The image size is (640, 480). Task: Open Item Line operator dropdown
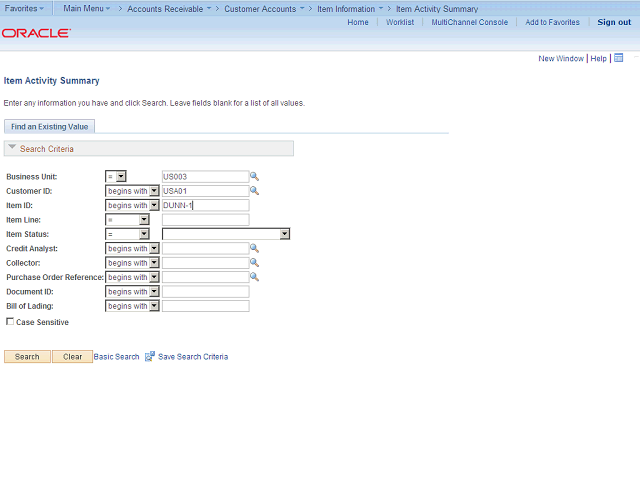click(127, 220)
